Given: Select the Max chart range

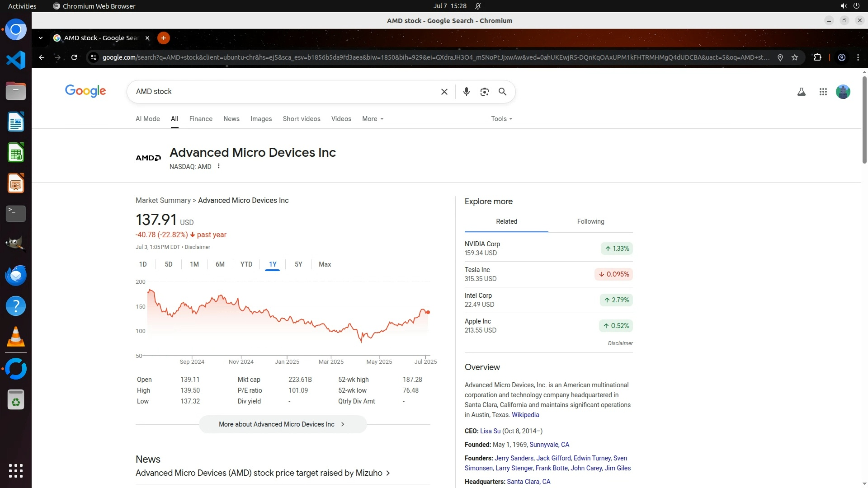Looking at the screenshot, I should 325,264.
